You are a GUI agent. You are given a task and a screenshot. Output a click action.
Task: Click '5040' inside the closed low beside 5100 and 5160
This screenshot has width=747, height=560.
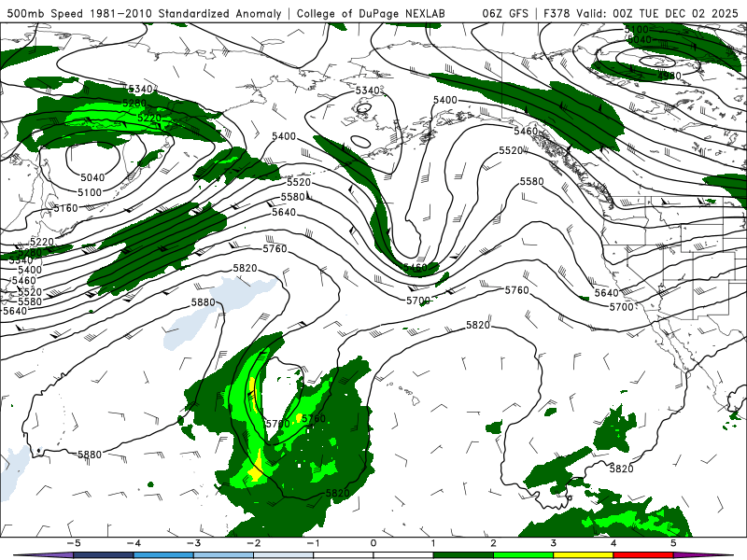[92, 177]
